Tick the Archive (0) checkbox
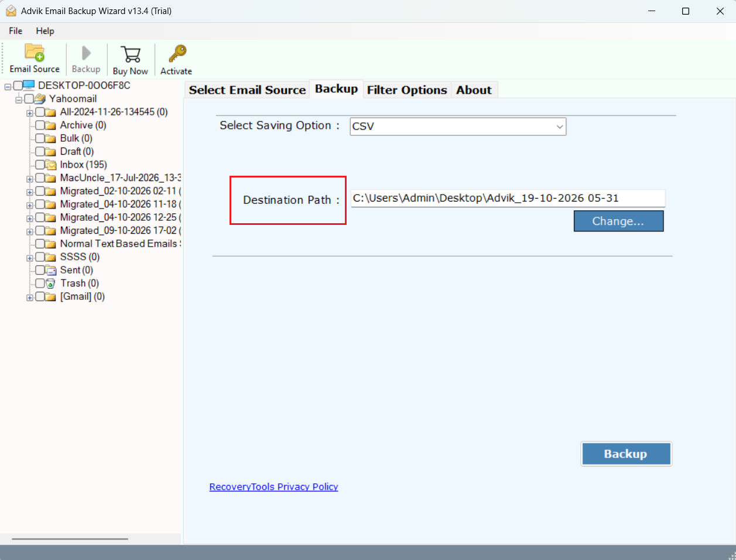Screen dimensions: 736x560 tap(40, 125)
